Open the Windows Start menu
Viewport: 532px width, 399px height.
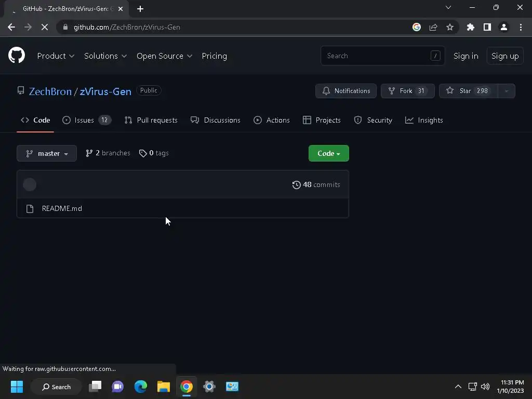point(17,387)
